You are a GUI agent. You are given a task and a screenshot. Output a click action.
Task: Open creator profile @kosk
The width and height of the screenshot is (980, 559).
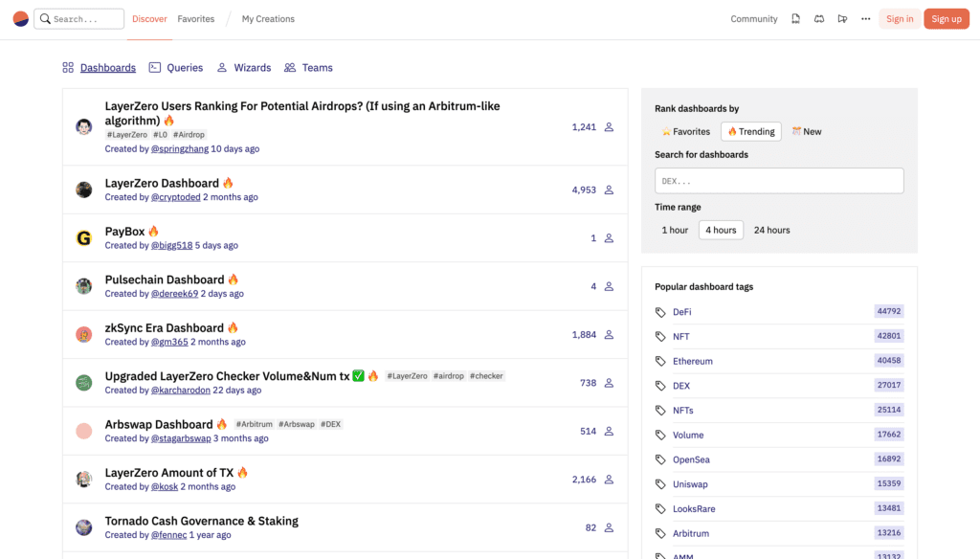coord(165,486)
